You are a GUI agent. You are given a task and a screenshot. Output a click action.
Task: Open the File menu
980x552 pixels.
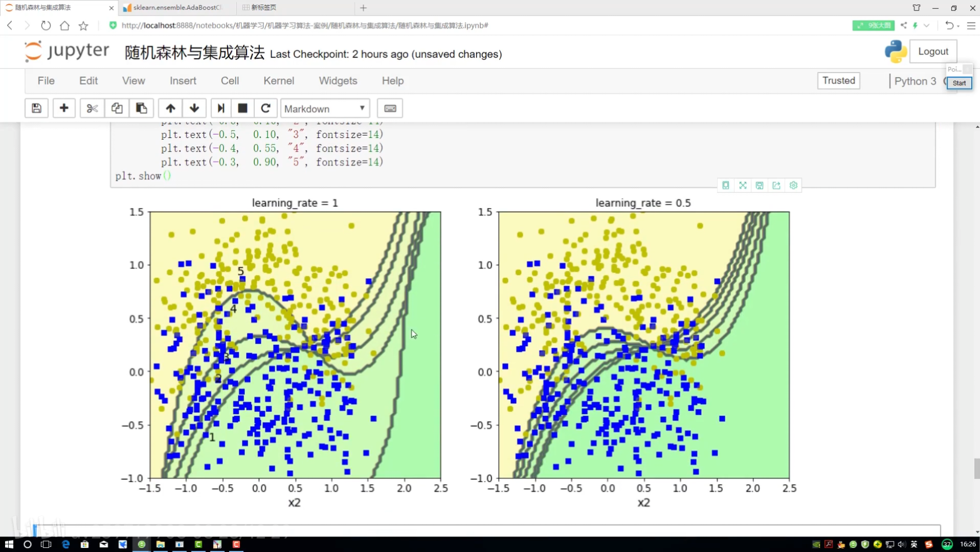(x=46, y=81)
